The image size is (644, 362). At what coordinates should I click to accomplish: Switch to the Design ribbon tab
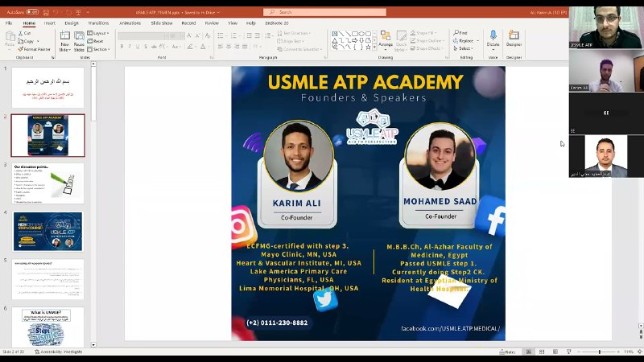coord(72,23)
